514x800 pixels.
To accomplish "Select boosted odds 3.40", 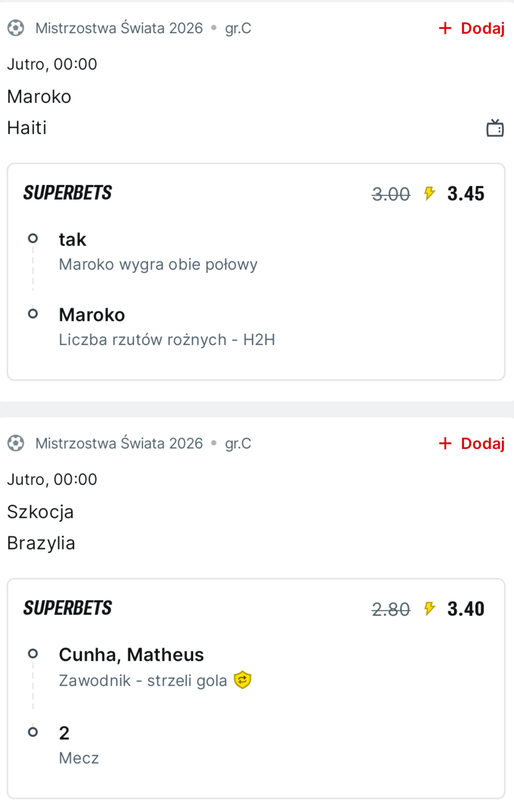I will pyautogui.click(x=466, y=609).
